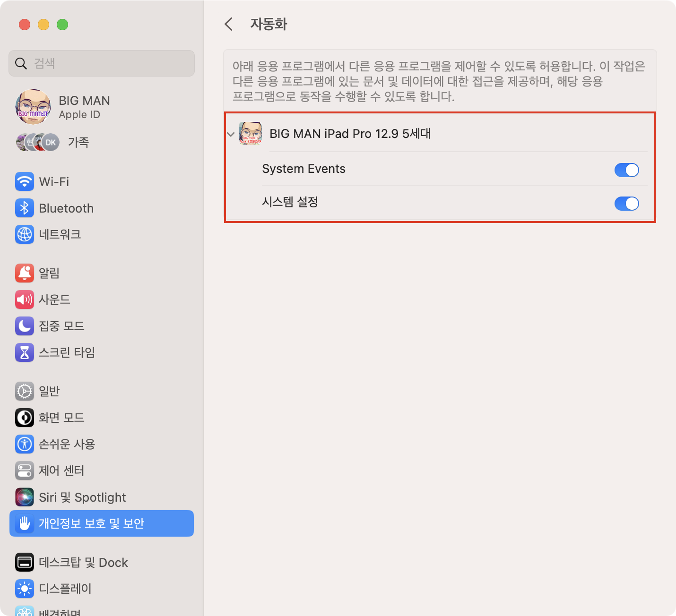Click the magnifier icon in the search field
The image size is (676, 616).
(21, 63)
